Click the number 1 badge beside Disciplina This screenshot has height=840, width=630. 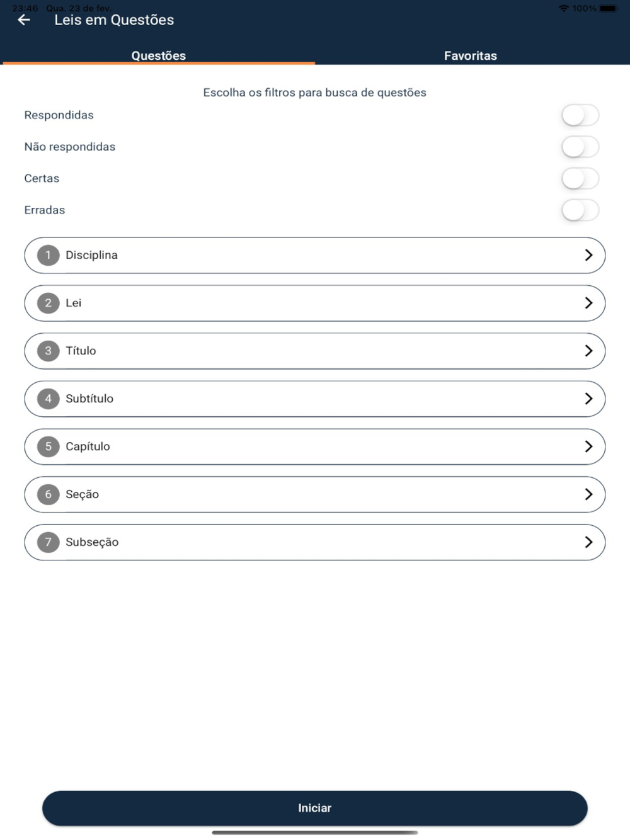tap(48, 255)
